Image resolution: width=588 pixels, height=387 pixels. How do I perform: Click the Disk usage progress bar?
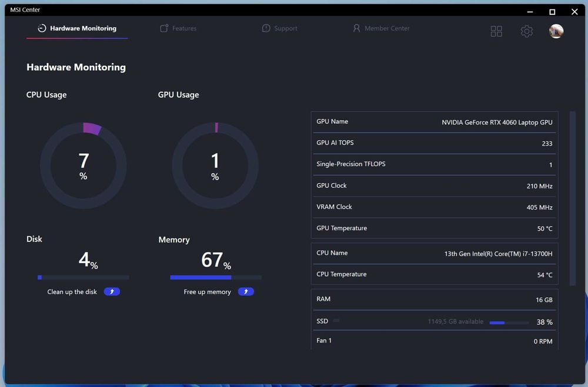[x=83, y=277]
